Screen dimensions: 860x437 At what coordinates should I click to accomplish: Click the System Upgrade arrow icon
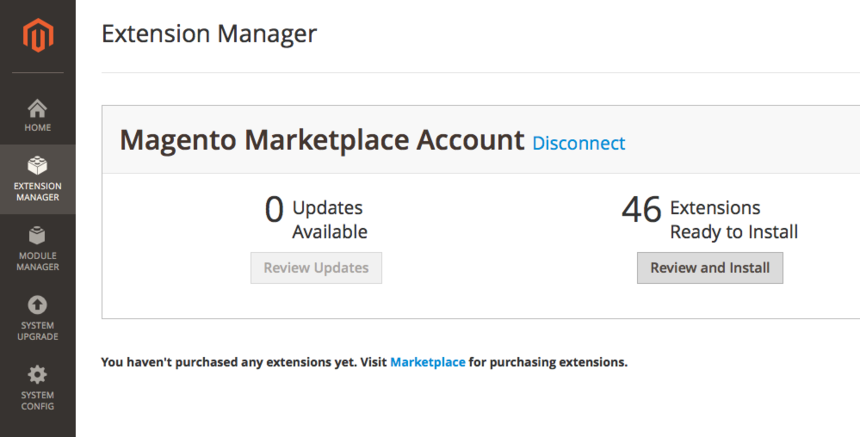coord(37,305)
